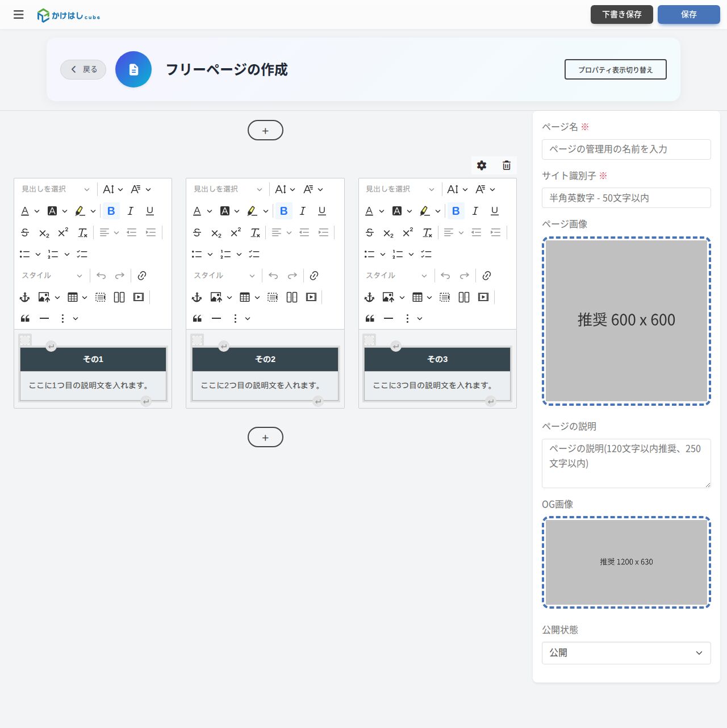Toggle superscript in the その3 editor
Image resolution: width=727 pixels, height=728 pixels.
(x=408, y=232)
